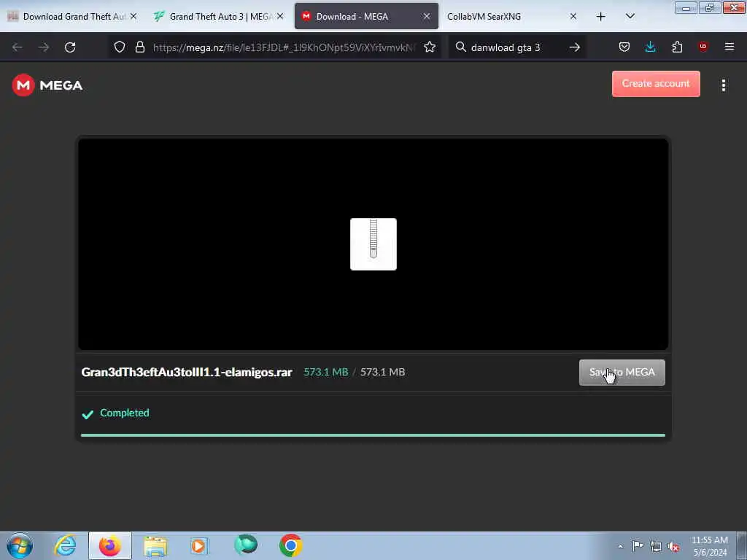The image size is (747, 560).
Task: Click the site security padlock icon
Action: tap(139, 47)
